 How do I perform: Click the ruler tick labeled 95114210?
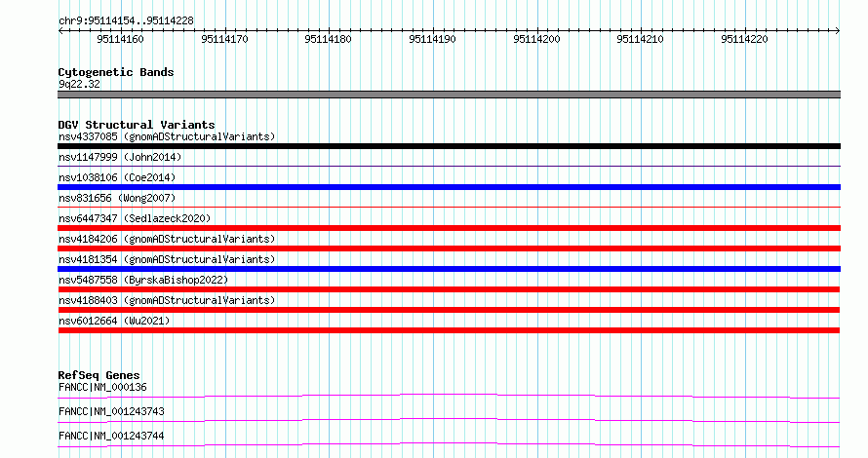(x=641, y=39)
